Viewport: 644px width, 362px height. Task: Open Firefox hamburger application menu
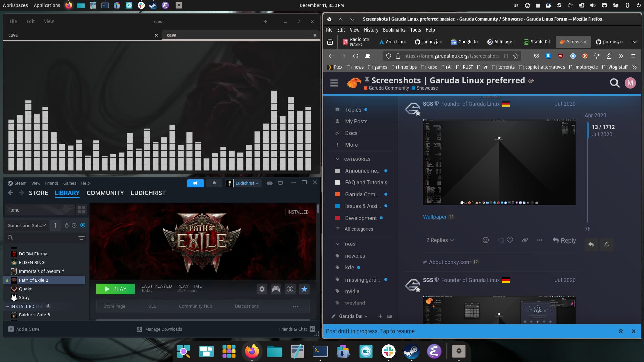(x=633, y=56)
